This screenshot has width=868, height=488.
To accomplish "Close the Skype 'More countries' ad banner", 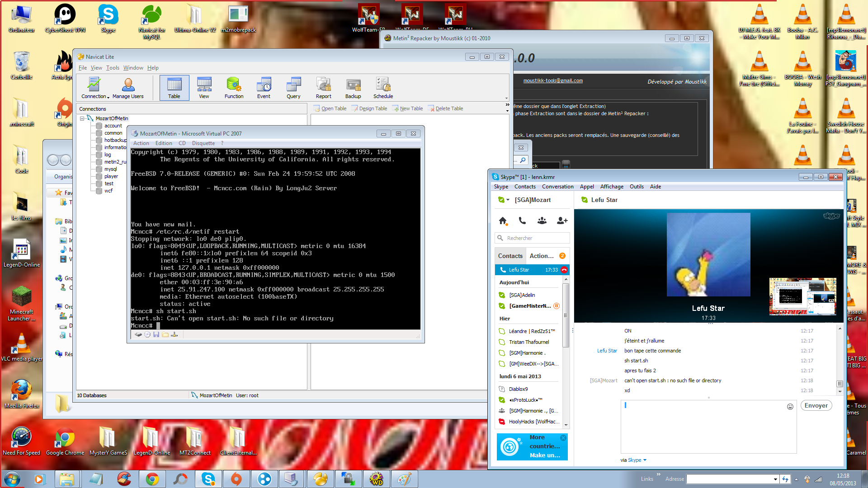I will [x=563, y=438].
